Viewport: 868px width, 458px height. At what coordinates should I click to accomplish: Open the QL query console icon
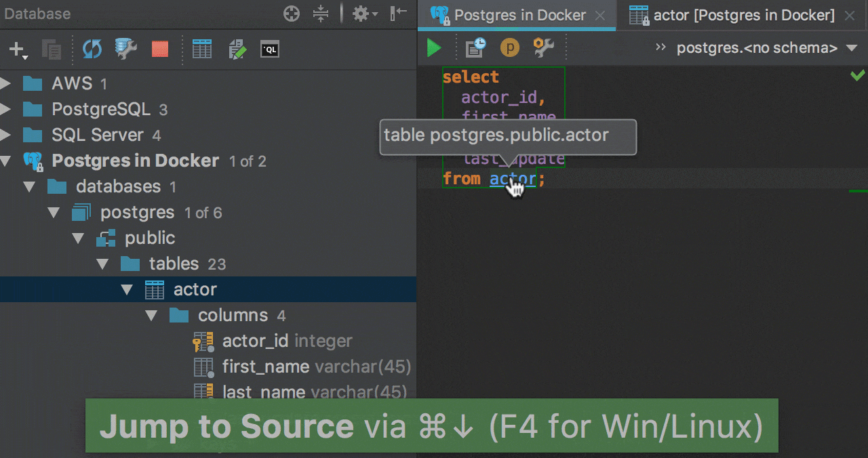tap(270, 49)
